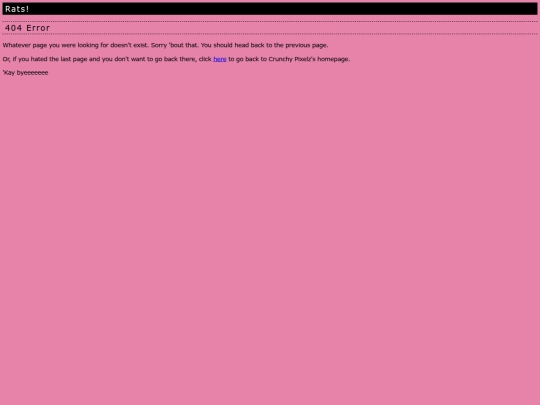The width and height of the screenshot is (540, 405).
Task: Click the text 'to go back to Crunchy Pixelz's homepage'
Action: click(289, 59)
